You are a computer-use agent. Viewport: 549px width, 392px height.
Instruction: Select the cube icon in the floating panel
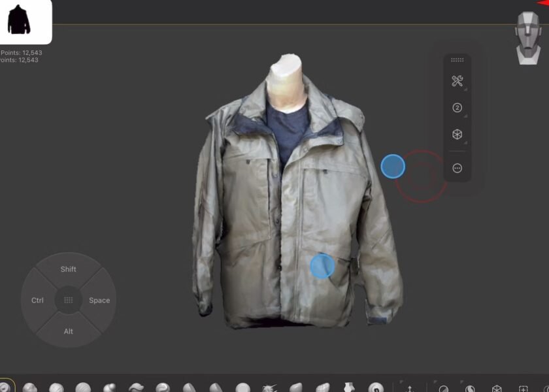point(457,135)
